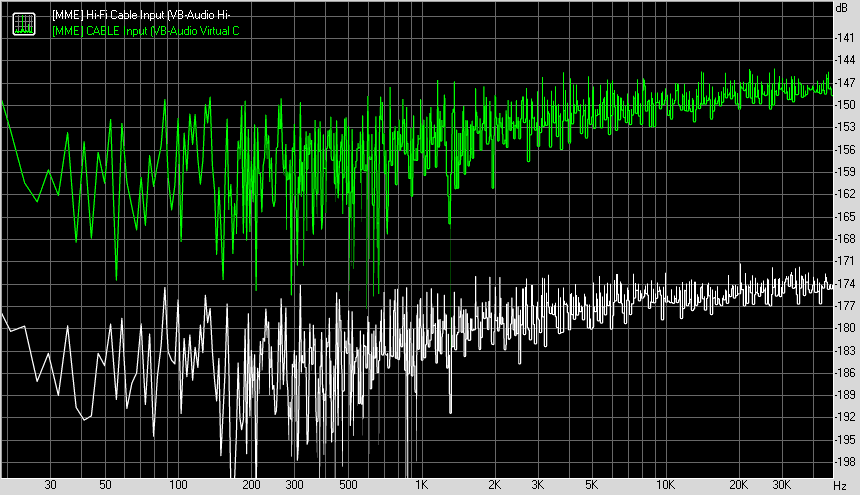Click the -174 dB scale value
The height and width of the screenshot is (495, 860).
(x=845, y=283)
